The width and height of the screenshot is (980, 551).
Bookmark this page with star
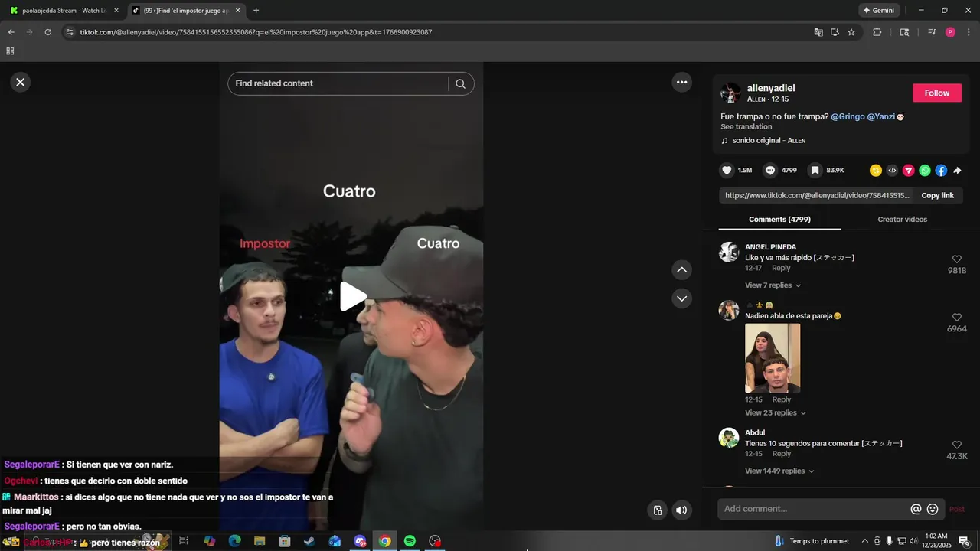coord(851,32)
